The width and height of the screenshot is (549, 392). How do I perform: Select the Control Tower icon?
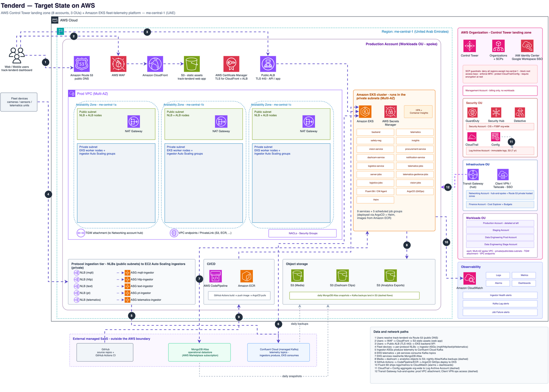pyautogui.click(x=470, y=46)
